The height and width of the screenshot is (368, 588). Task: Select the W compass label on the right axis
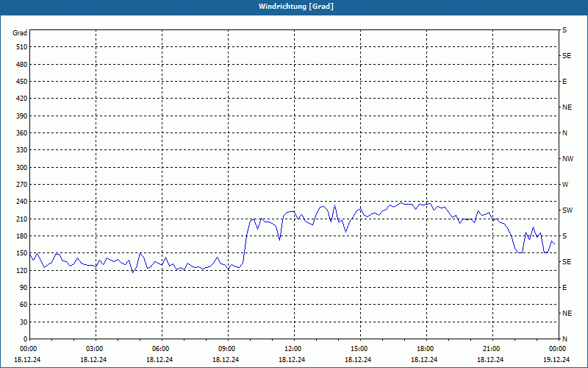tap(565, 185)
